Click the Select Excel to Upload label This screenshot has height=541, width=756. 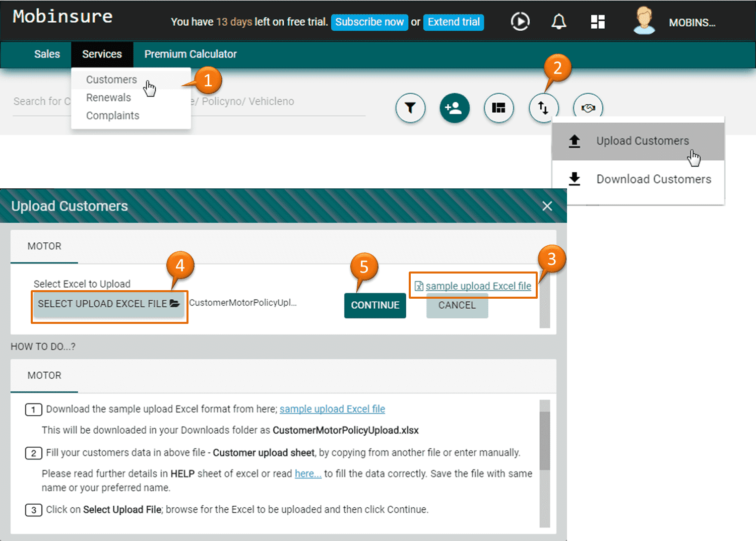[82, 284]
